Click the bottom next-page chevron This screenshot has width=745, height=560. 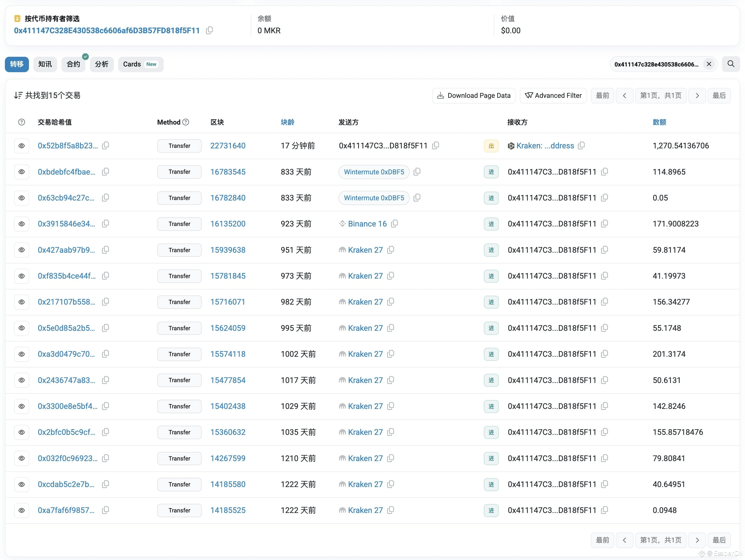click(697, 540)
